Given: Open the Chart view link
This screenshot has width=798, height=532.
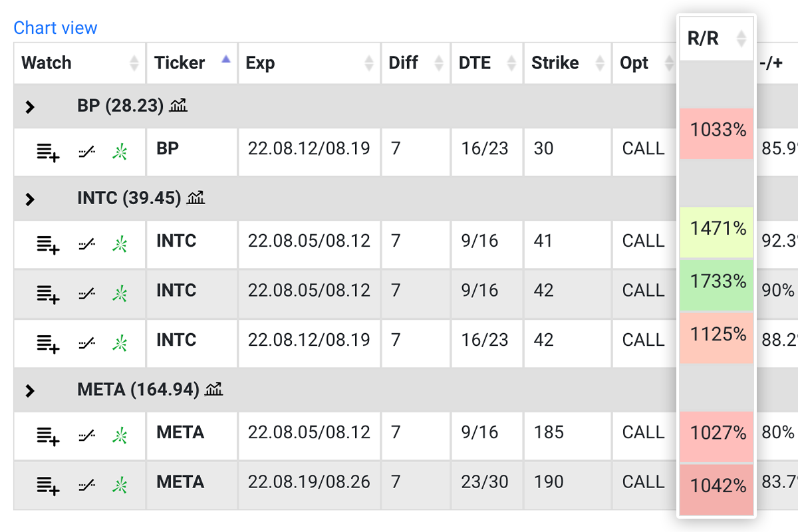Looking at the screenshot, I should (55, 28).
